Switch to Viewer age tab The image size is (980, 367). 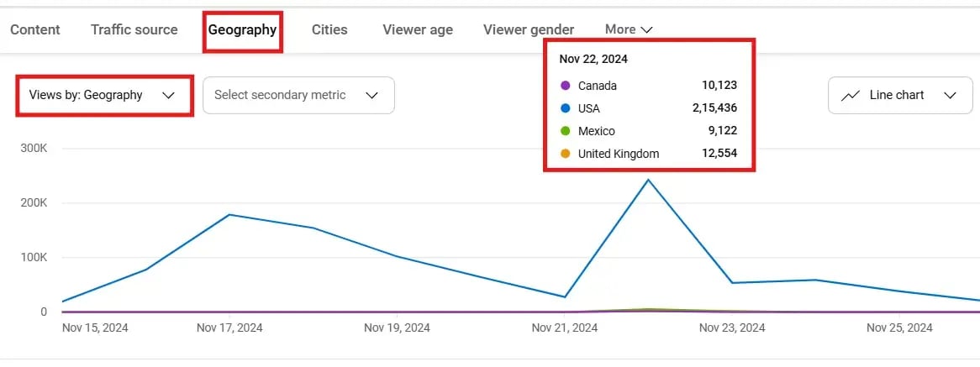click(x=417, y=29)
